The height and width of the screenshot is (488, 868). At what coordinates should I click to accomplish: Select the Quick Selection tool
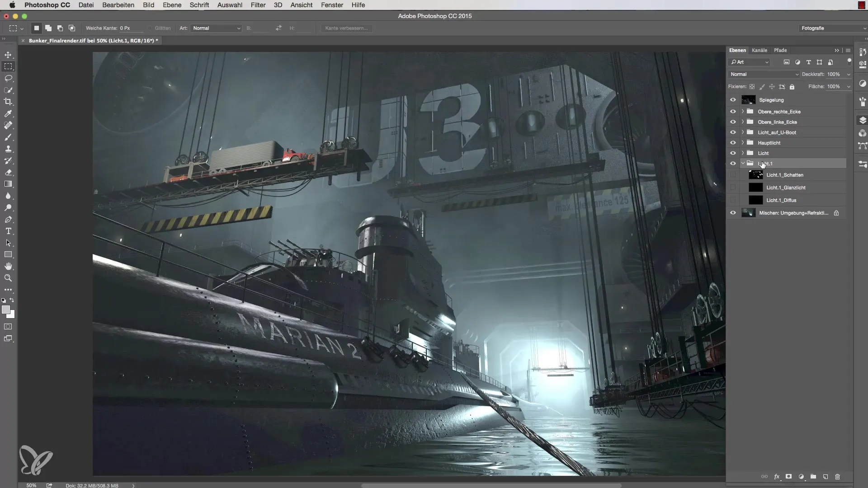pos(8,90)
